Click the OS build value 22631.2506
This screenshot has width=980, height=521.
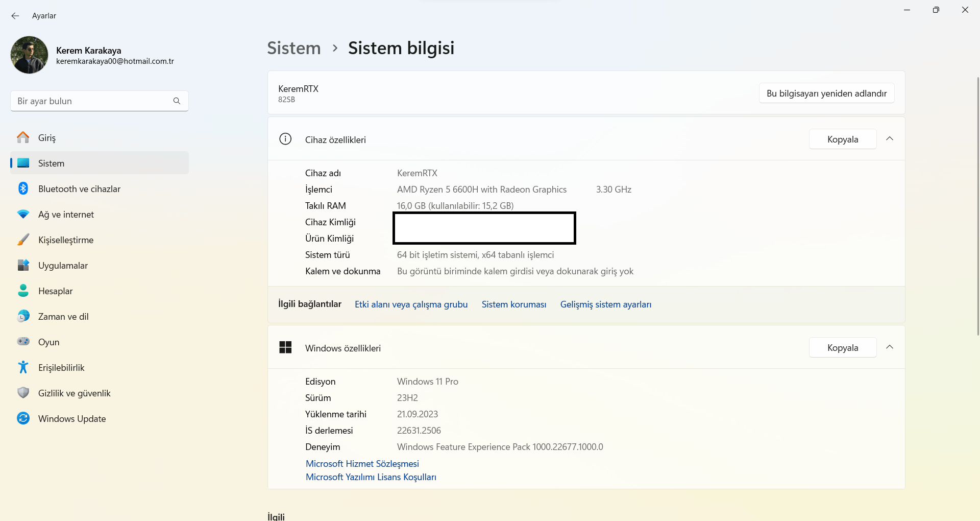click(x=419, y=431)
